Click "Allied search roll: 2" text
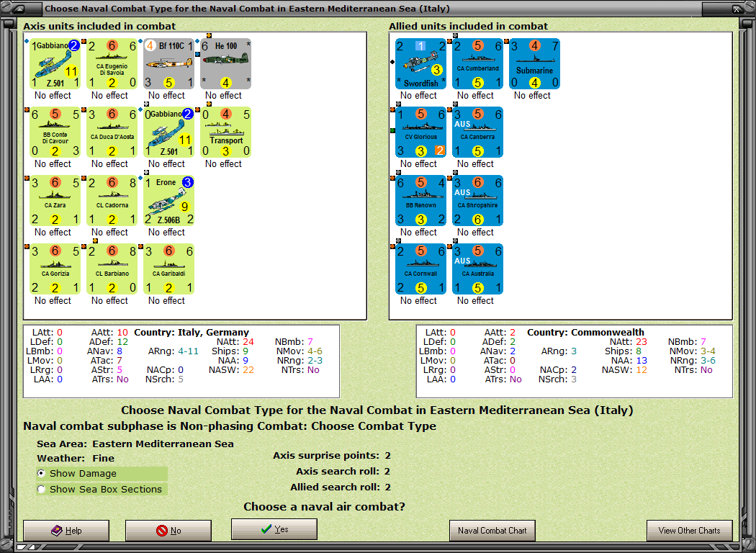 pyautogui.click(x=341, y=487)
